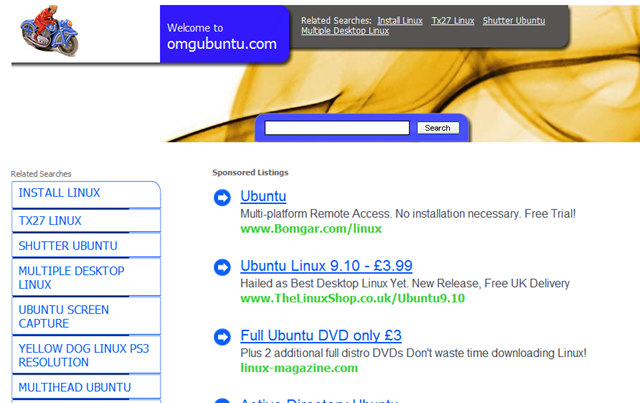640x403 pixels.
Task: Click the motorcycle rider logo image
Action: [49, 31]
